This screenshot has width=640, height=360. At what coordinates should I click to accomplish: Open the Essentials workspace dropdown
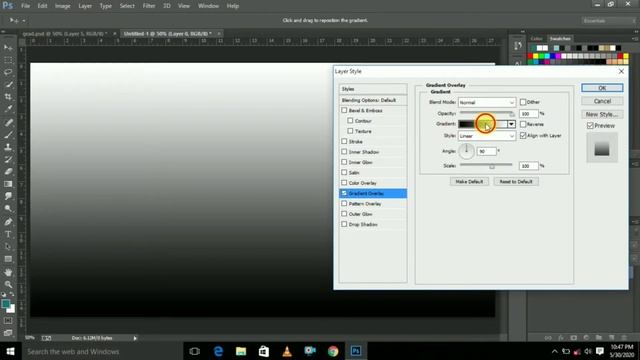tap(609, 20)
